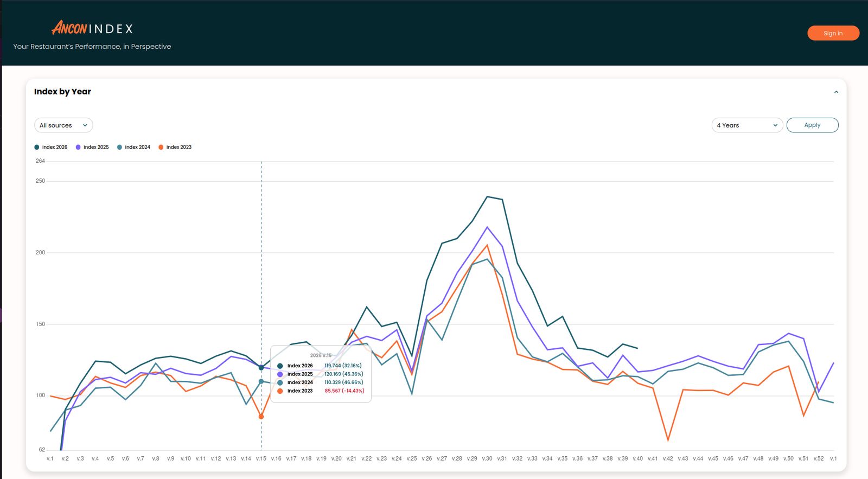The height and width of the screenshot is (479, 868).
Task: Click the tagline 'Your Restaurant's Performance, in Perspective'
Action: 92,47
